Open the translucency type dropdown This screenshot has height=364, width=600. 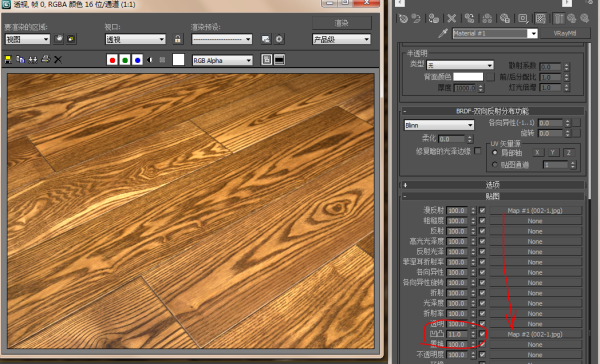(460, 65)
